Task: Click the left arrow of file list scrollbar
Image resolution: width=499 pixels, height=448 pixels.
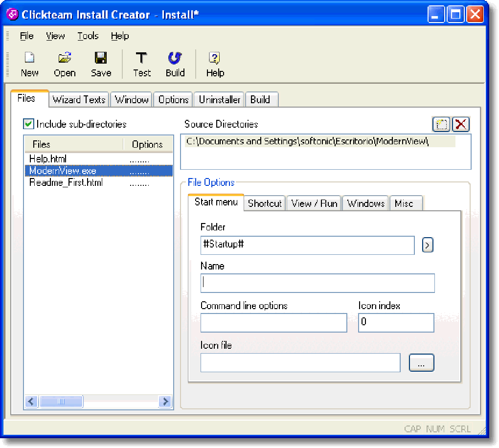Action: pyautogui.click(x=31, y=402)
